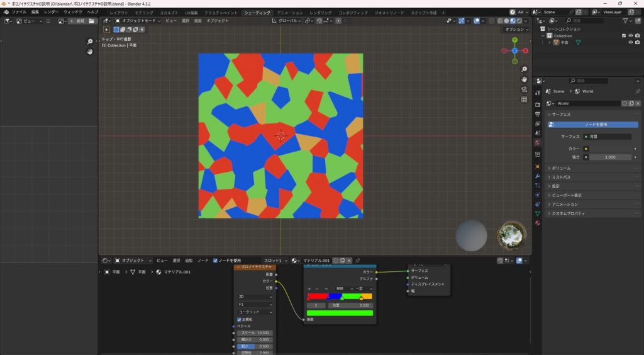Activate the 3D viewport pan hand tool
This screenshot has height=355, width=644.
[524, 79]
